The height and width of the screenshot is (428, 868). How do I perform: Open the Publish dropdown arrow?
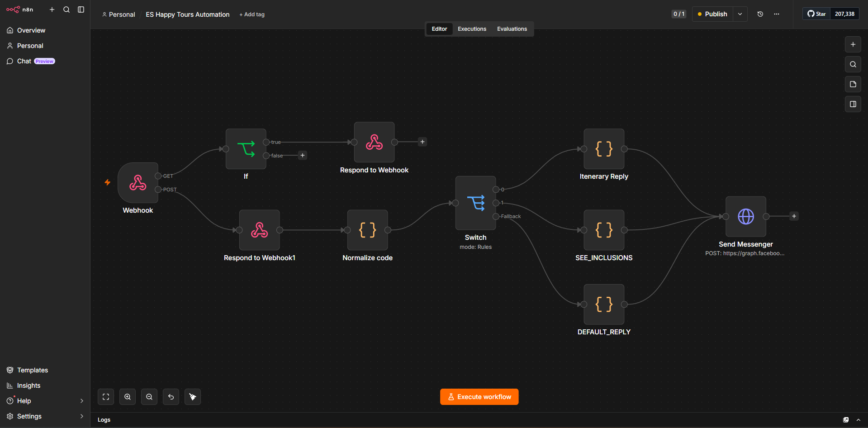tap(740, 14)
